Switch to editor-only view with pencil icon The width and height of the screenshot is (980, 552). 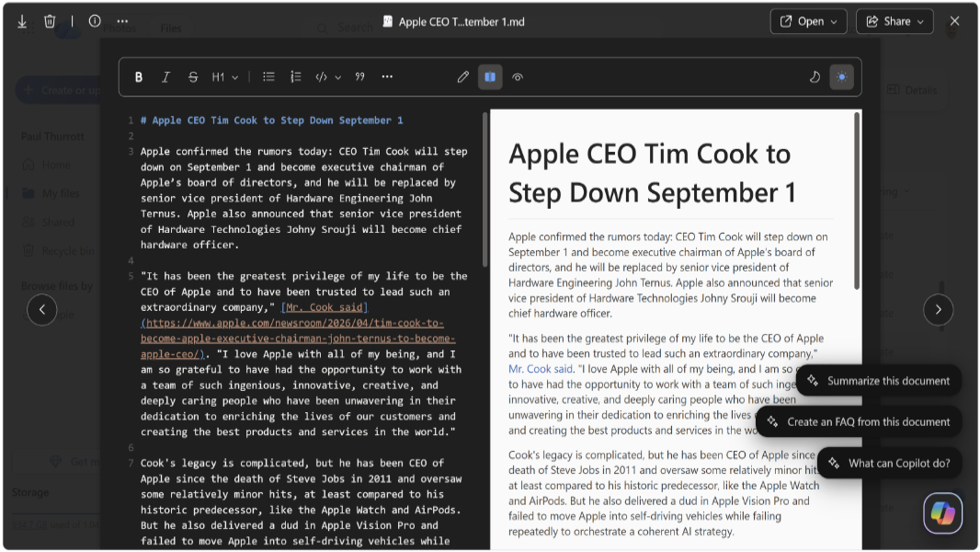[462, 76]
